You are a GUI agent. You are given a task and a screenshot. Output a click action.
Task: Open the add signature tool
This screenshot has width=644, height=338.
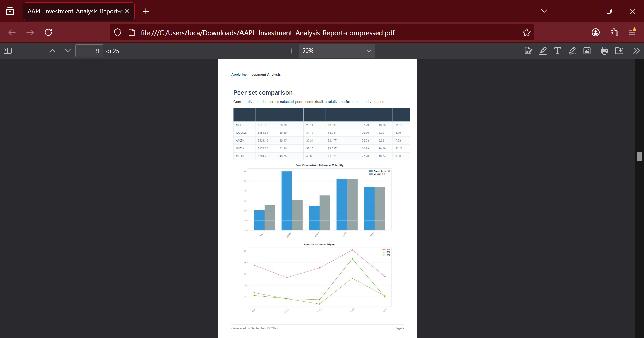coord(528,51)
